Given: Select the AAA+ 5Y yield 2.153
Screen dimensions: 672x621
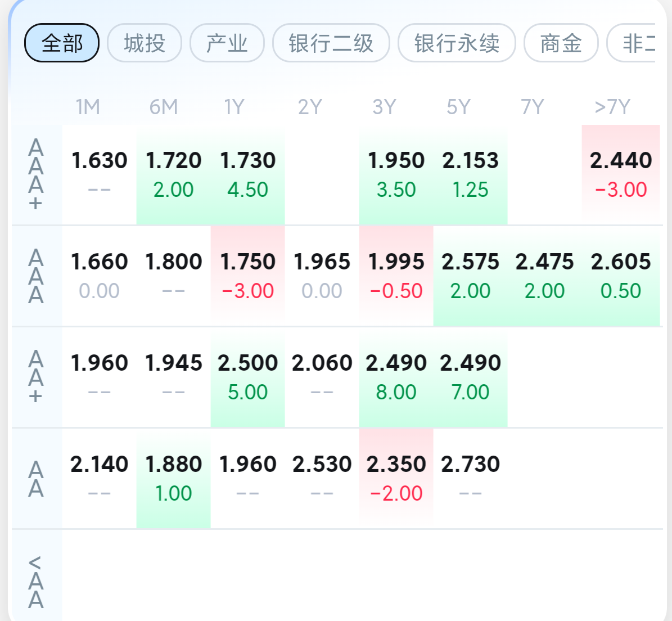Looking at the screenshot, I should (x=470, y=174).
